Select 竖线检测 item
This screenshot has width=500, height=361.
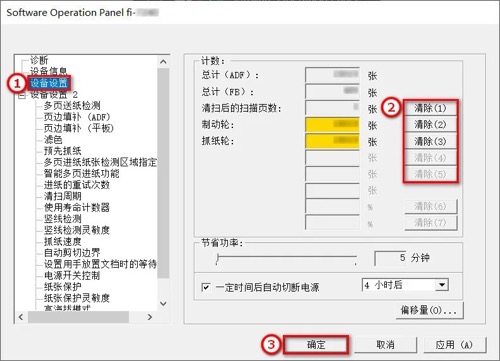pos(62,219)
